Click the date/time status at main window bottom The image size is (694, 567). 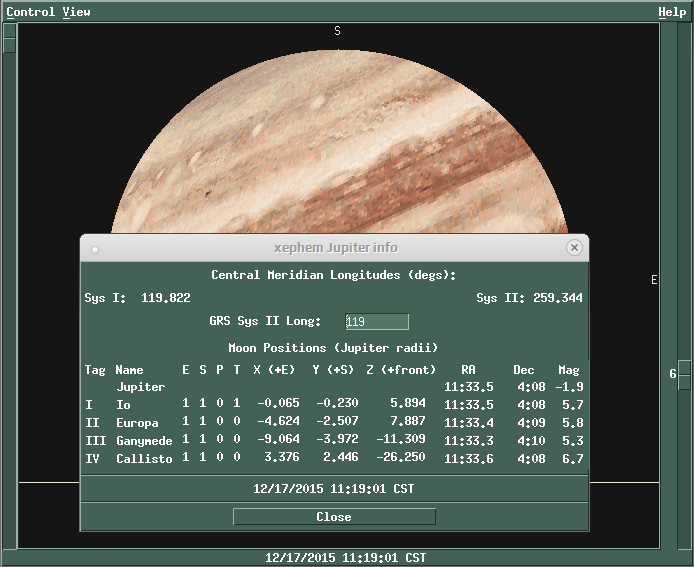tap(345, 558)
